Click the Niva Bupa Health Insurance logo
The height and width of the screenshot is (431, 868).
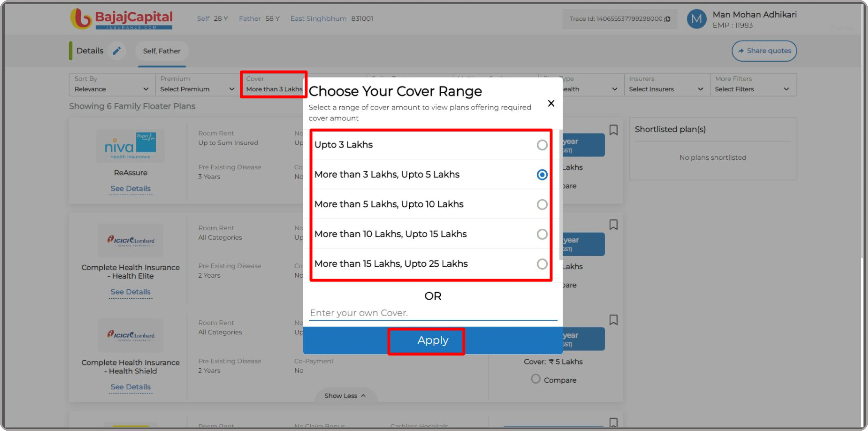pyautogui.click(x=131, y=146)
